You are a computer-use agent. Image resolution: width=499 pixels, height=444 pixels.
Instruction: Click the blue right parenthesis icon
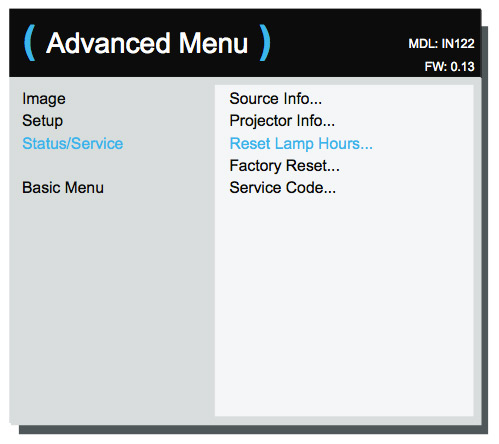[265, 43]
